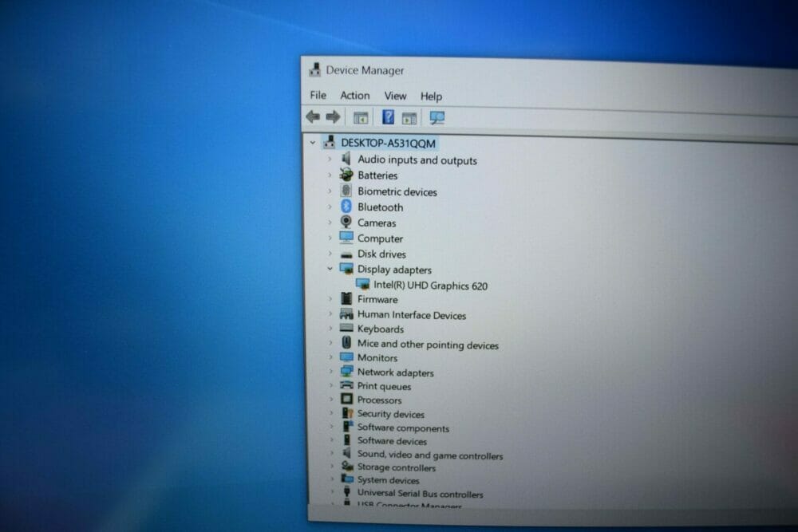Click the Print queues printer icon
Viewport: 798px width, 532px height.
pos(346,385)
